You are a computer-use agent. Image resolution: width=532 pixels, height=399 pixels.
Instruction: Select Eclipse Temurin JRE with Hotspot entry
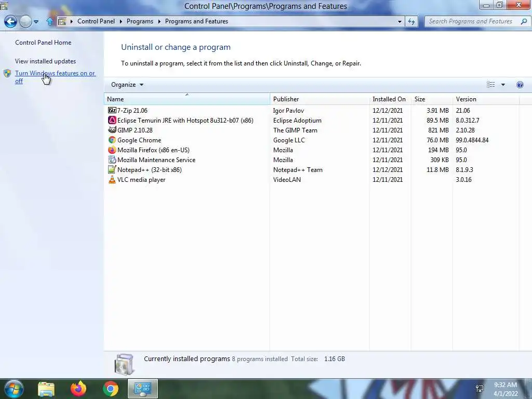185,120
